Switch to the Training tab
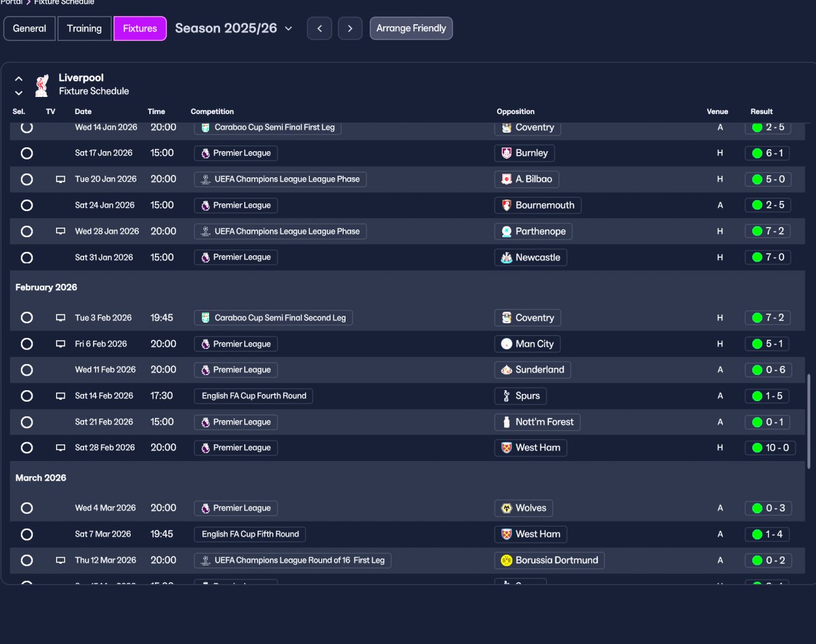The image size is (816, 644). click(84, 28)
